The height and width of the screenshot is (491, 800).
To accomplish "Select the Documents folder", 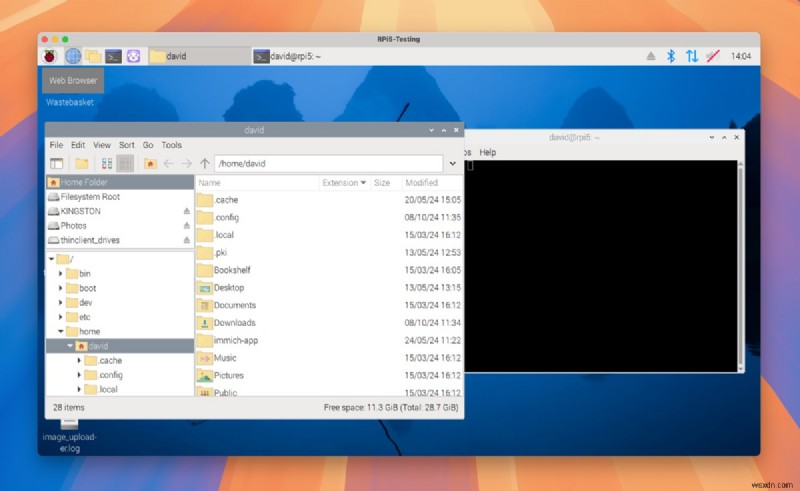I will (329, 305).
